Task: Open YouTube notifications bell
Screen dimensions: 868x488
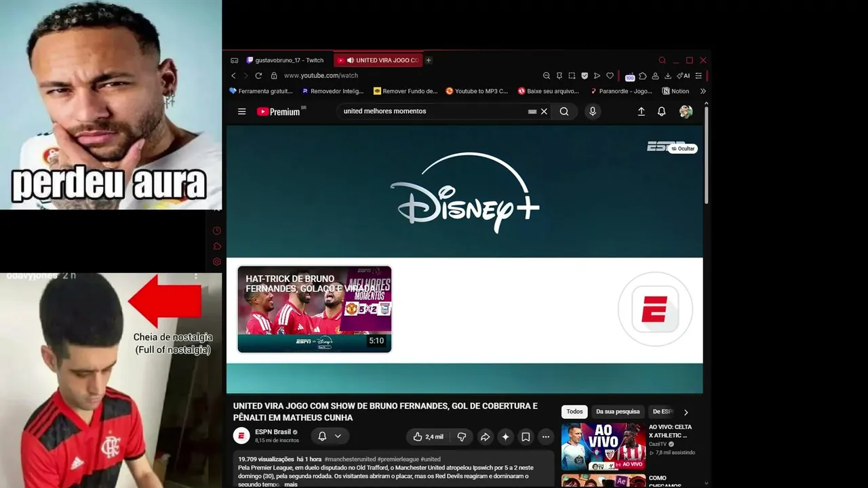Action: pos(662,112)
